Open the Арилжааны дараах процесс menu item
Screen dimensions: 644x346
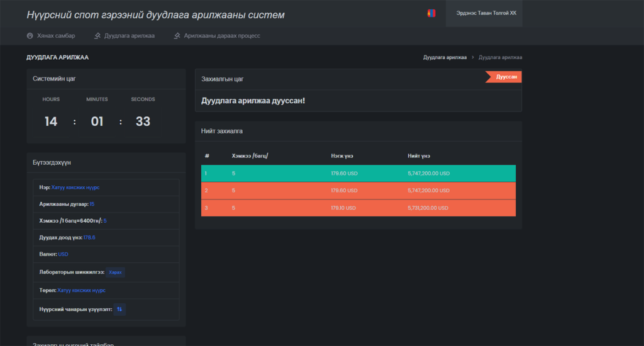pos(222,36)
